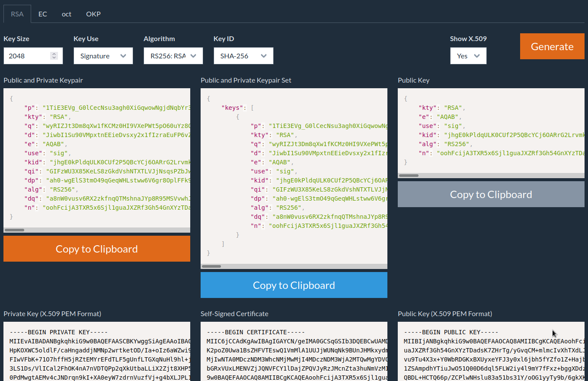Image resolution: width=588 pixels, height=381 pixels.
Task: Switch to the EC tab
Action: (x=42, y=14)
